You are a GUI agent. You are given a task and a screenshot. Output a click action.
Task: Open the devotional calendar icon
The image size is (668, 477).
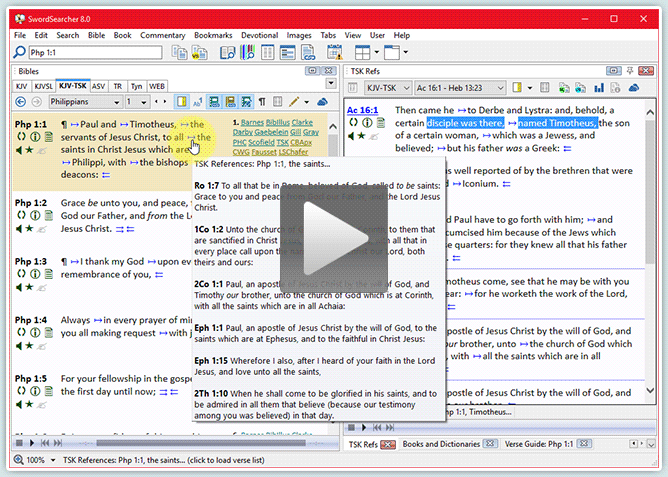tap(335, 52)
